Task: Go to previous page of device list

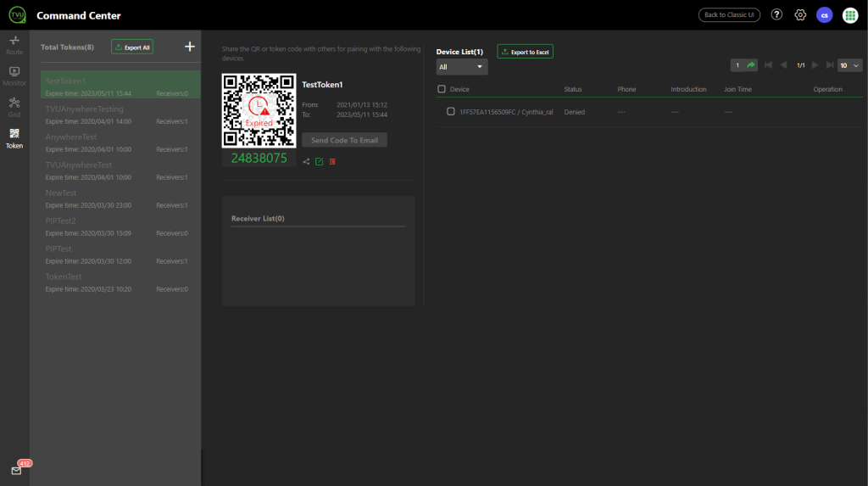Action: coord(783,65)
